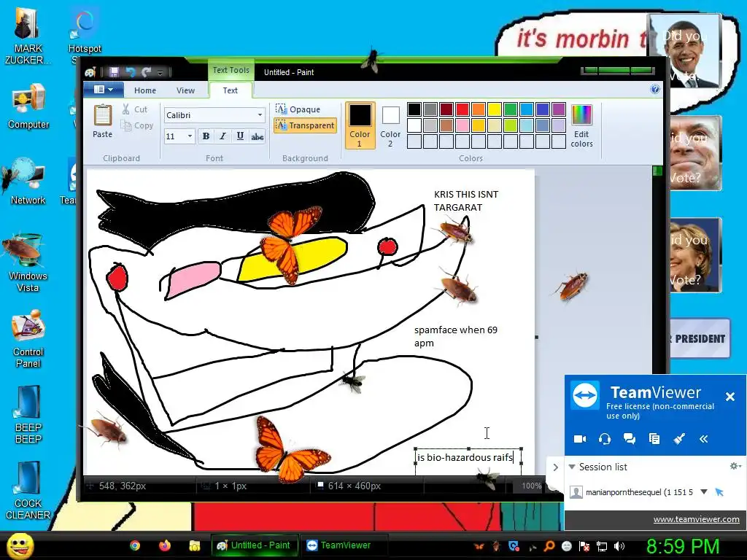Close the TeamViewer panel with X
This screenshot has height=560, width=747.
coord(729,396)
